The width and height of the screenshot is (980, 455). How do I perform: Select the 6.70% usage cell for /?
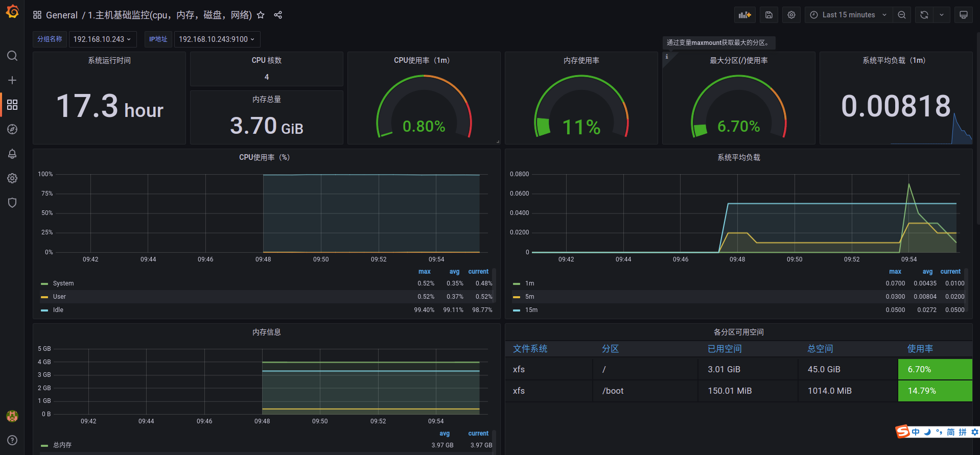coord(935,369)
